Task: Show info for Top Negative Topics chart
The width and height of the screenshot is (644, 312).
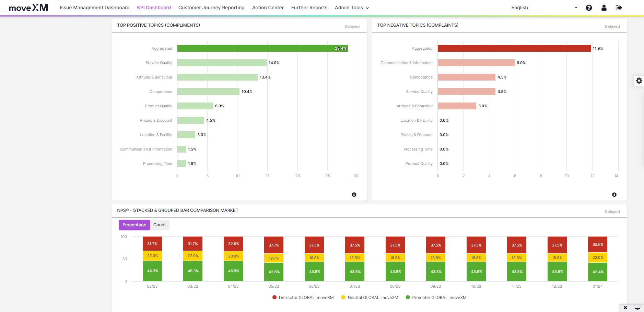Action: [614, 194]
